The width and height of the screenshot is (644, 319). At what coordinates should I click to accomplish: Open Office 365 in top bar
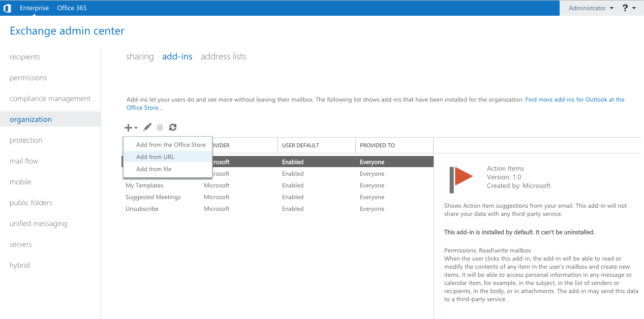click(x=72, y=8)
